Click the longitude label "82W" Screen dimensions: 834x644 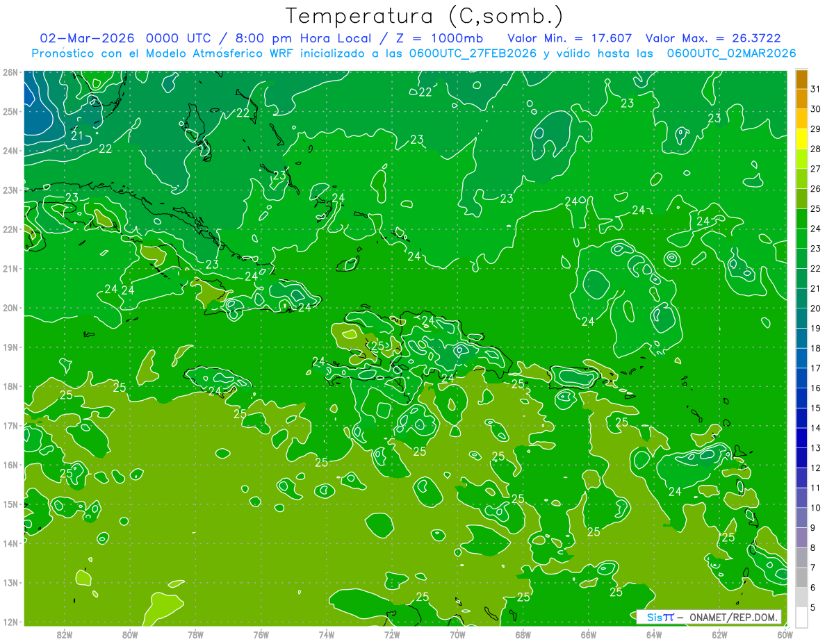(x=64, y=634)
